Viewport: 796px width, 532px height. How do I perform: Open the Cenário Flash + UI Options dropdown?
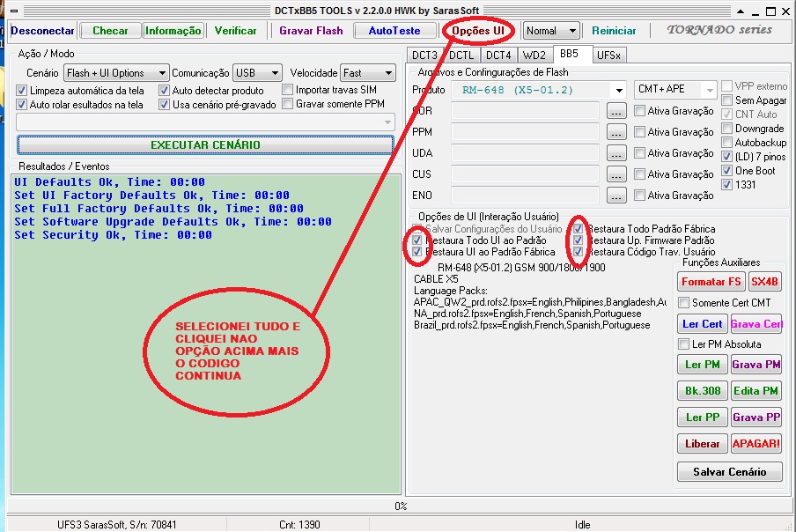(115, 73)
